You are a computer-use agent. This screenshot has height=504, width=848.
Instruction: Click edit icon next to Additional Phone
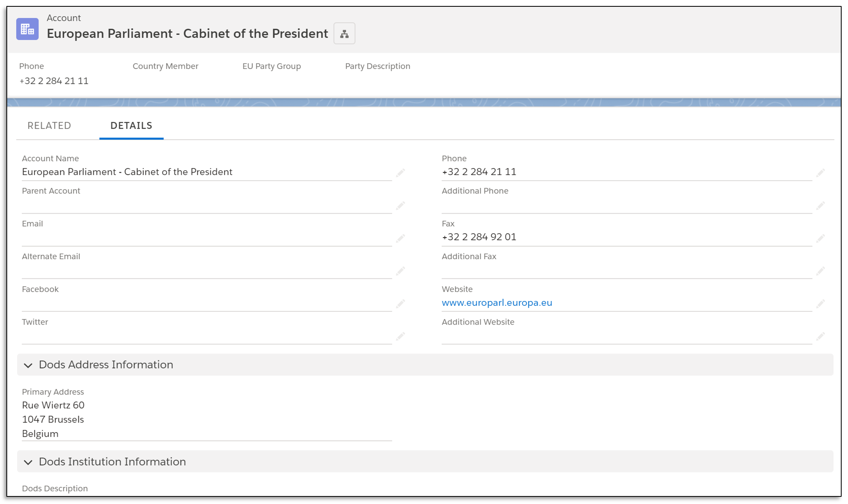coord(822,208)
